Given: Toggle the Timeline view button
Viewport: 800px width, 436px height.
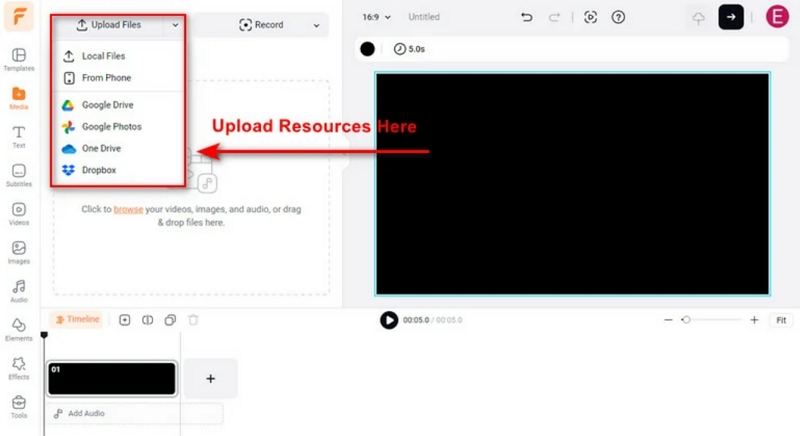Looking at the screenshot, I should point(78,319).
